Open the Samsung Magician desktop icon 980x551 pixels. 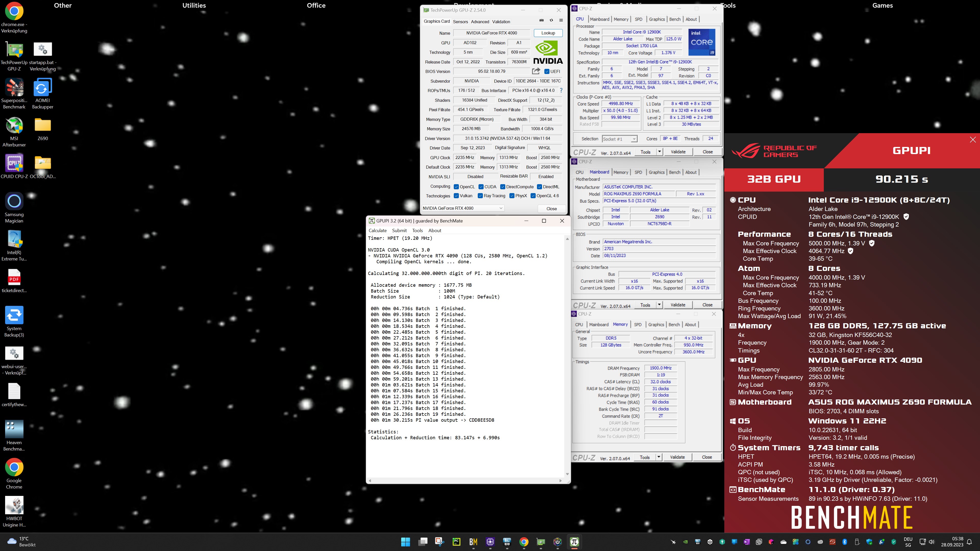[x=14, y=208]
